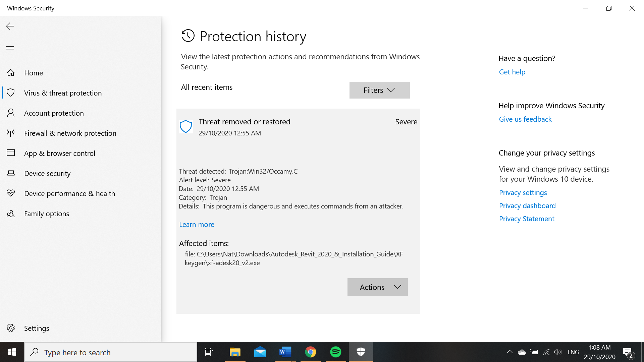Click Get help for Windows Security
This screenshot has height=362, width=644.
point(512,72)
